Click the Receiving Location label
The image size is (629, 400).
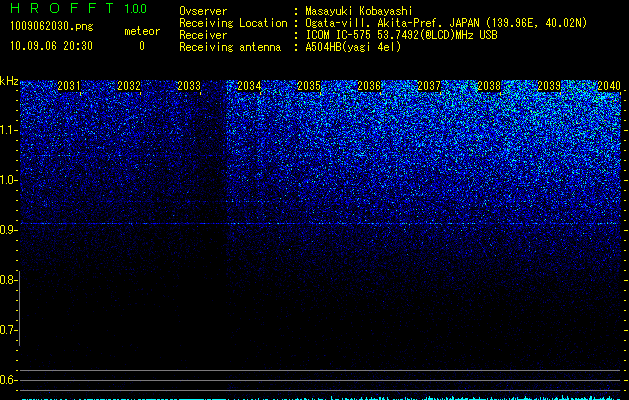[x=233, y=23]
